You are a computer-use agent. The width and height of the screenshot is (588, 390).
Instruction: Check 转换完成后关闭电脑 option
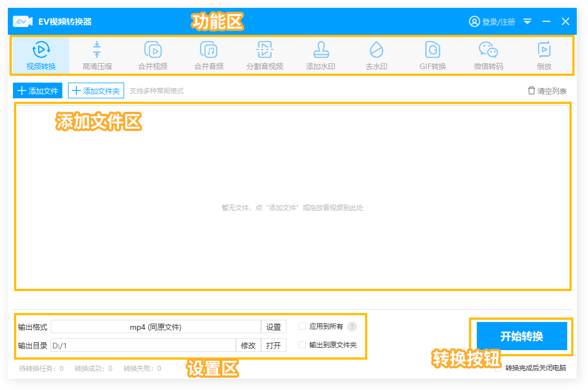click(x=499, y=368)
